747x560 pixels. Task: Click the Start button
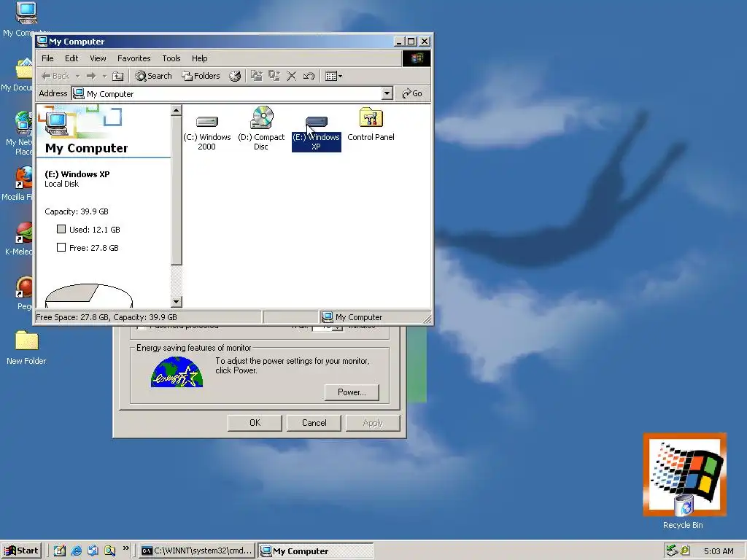point(21,551)
